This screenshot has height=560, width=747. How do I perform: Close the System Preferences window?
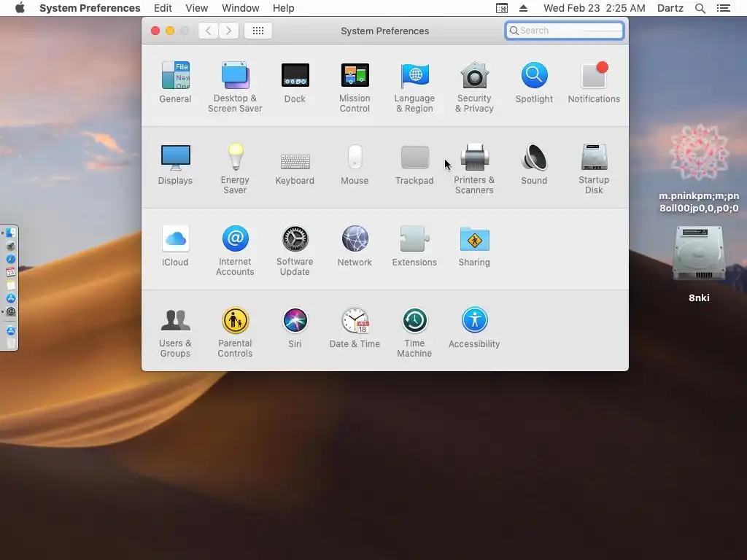click(155, 31)
